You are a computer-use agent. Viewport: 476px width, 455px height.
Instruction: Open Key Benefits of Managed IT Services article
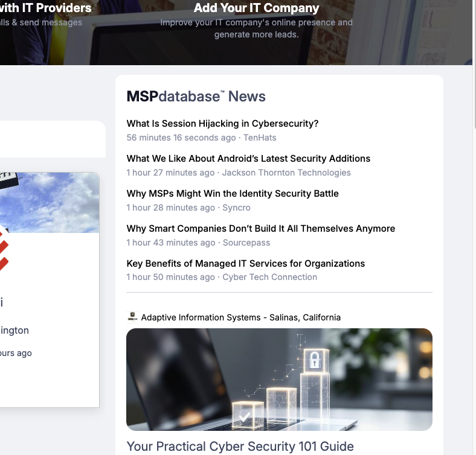pyautogui.click(x=246, y=263)
